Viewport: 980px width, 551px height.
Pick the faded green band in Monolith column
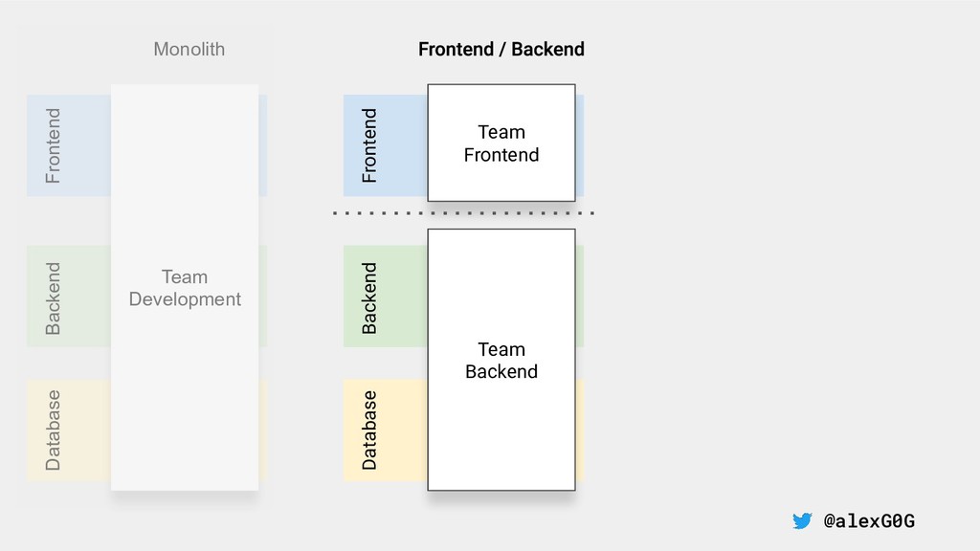(x=84, y=297)
